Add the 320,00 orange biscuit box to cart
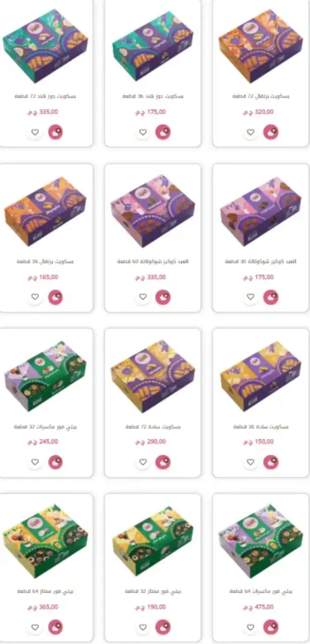The image size is (310, 644). click(x=271, y=132)
